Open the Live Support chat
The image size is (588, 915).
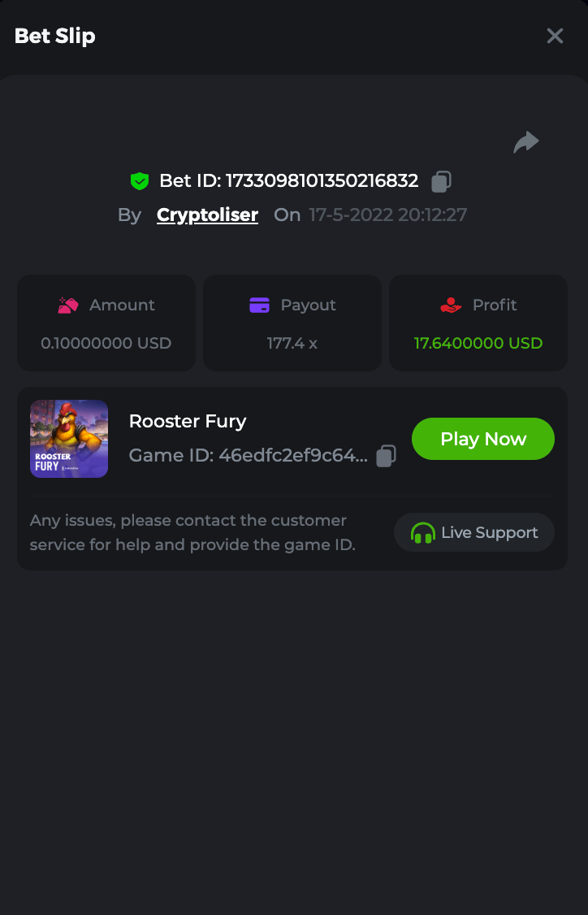[x=474, y=533]
